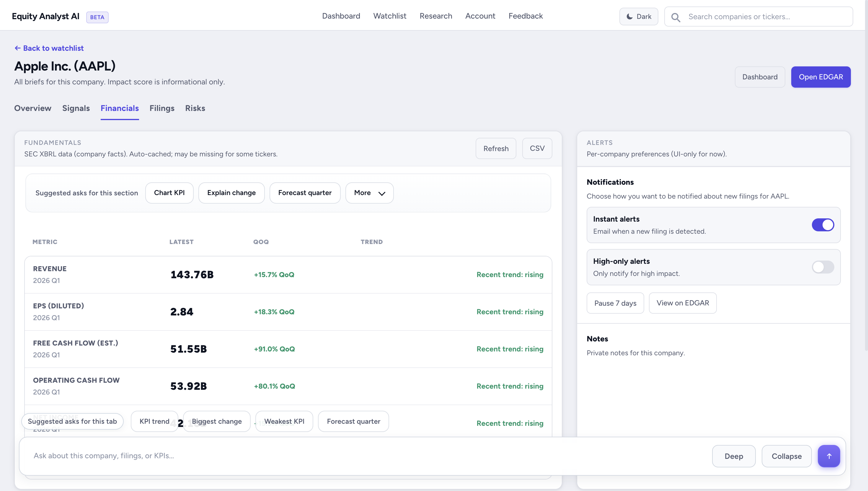Click View on EDGAR
The image size is (868, 491).
pyautogui.click(x=683, y=303)
